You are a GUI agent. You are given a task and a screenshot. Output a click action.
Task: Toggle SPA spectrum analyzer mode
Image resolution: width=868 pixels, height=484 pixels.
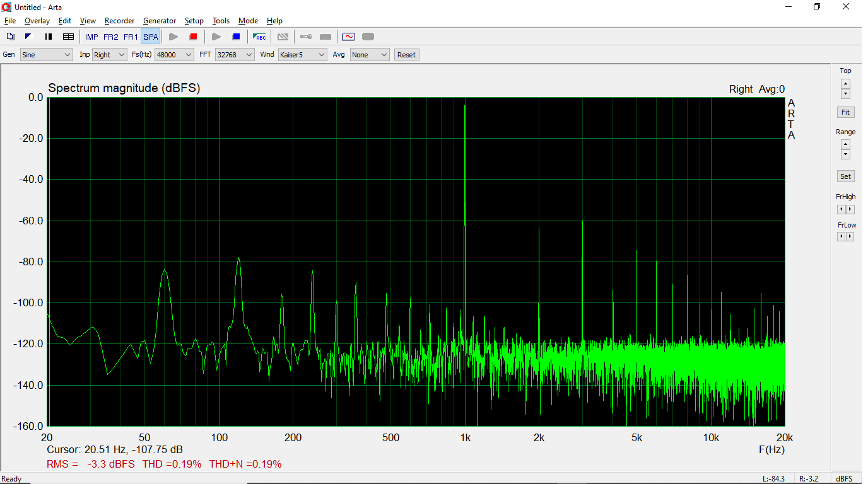[x=151, y=37]
